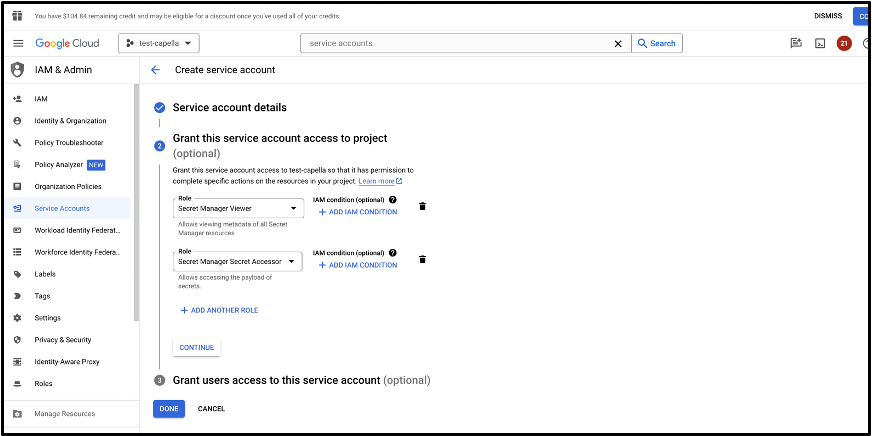Image resolution: width=872 pixels, height=436 pixels.
Task: Click the gift credits icon in banner
Action: [17, 16]
